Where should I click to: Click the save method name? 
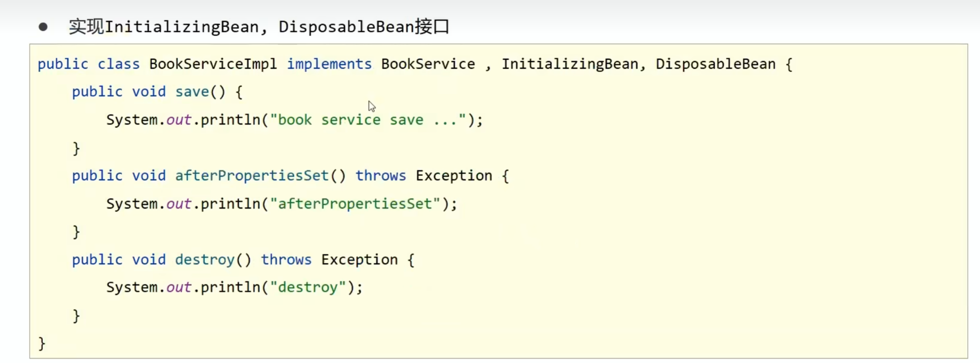pyautogui.click(x=192, y=92)
